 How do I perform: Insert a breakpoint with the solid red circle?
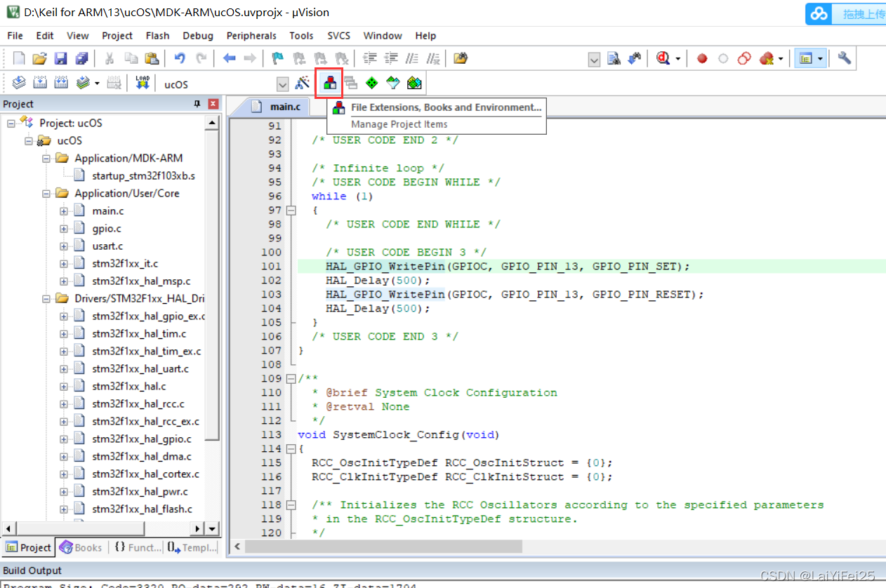pos(702,59)
